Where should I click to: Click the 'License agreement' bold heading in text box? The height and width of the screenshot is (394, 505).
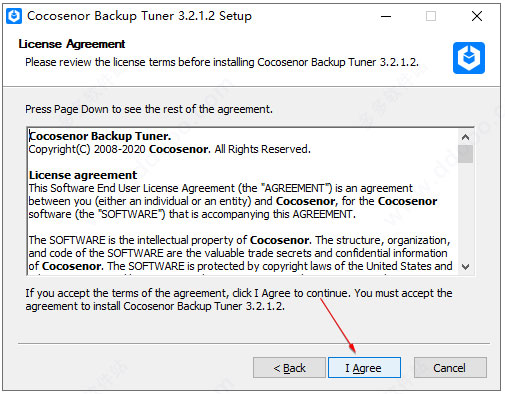[x=83, y=175]
